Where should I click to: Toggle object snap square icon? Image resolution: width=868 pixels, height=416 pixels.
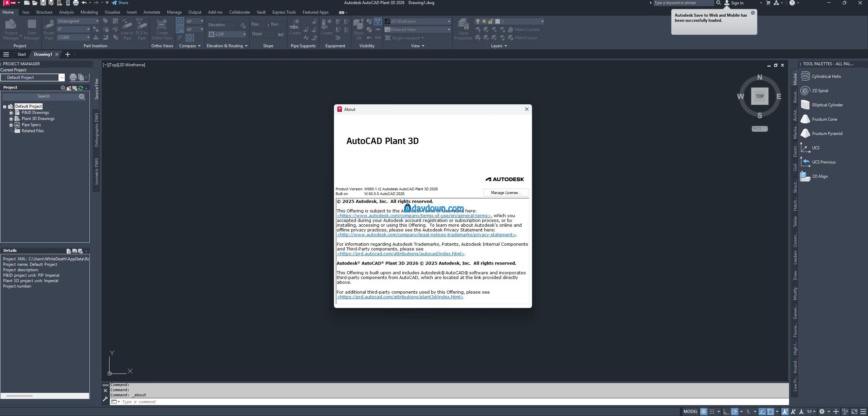(x=770, y=412)
